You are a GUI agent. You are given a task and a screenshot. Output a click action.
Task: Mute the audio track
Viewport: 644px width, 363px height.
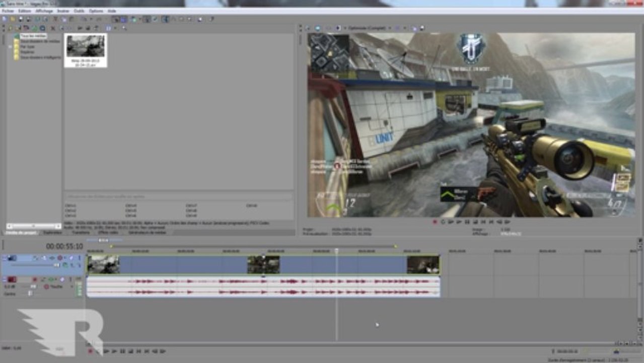click(x=62, y=279)
